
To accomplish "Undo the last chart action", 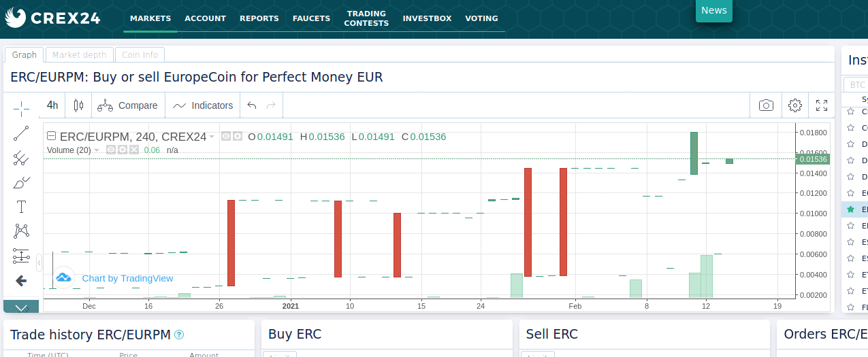I will (252, 105).
